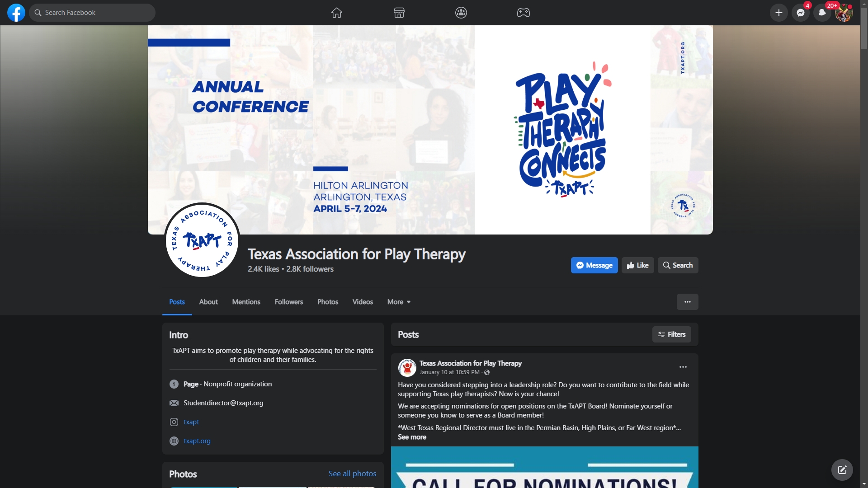Click the Page info icon in Intro
Viewport: 868px width, 488px height.
(x=174, y=384)
